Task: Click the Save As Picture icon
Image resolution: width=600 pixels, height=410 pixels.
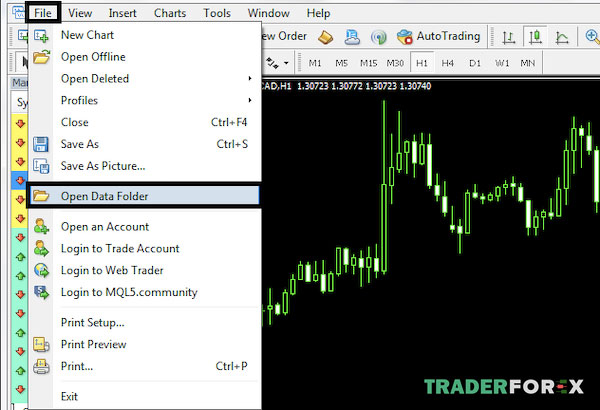Action: (41, 166)
